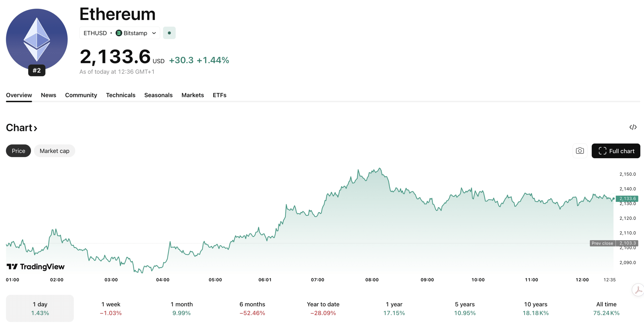This screenshot has height=327, width=644.
Task: Open the News tab
Action: tap(49, 95)
